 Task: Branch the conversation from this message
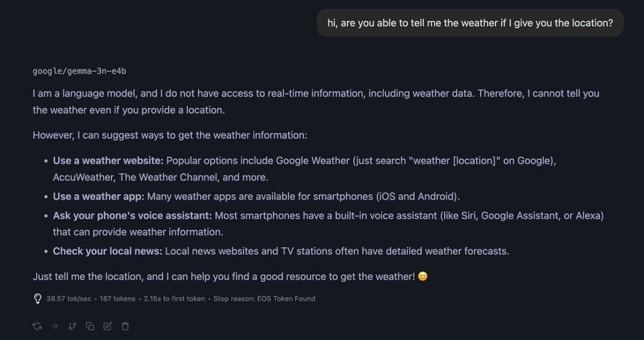pyautogui.click(x=72, y=326)
